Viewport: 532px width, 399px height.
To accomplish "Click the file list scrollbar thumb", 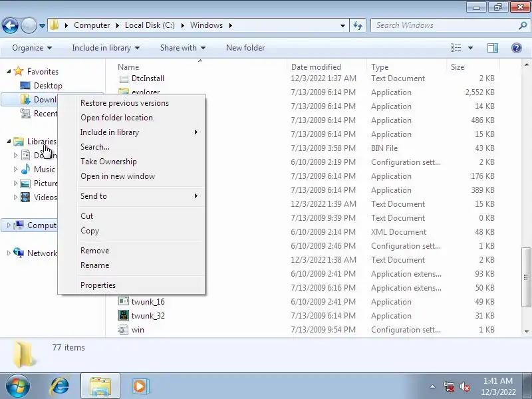I will coord(526,277).
